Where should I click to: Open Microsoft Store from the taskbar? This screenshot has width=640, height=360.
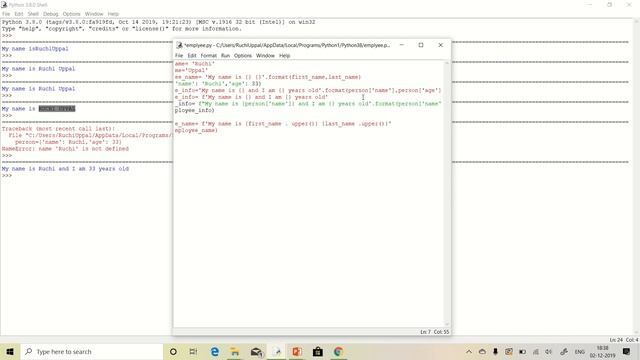coord(318,351)
